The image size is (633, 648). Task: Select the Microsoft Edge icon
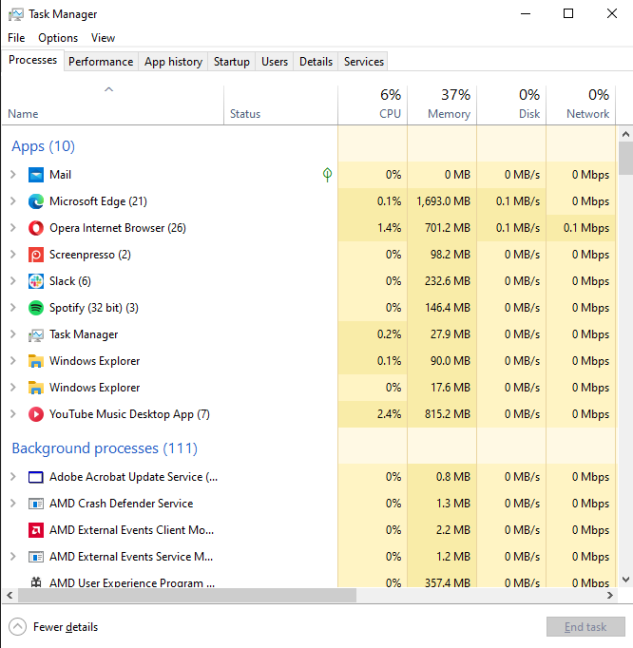click(x=36, y=201)
